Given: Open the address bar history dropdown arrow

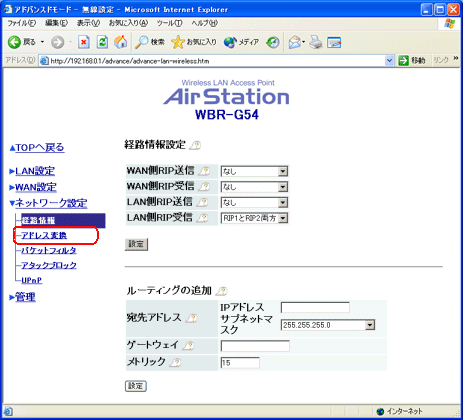Looking at the screenshot, I should tap(389, 61).
